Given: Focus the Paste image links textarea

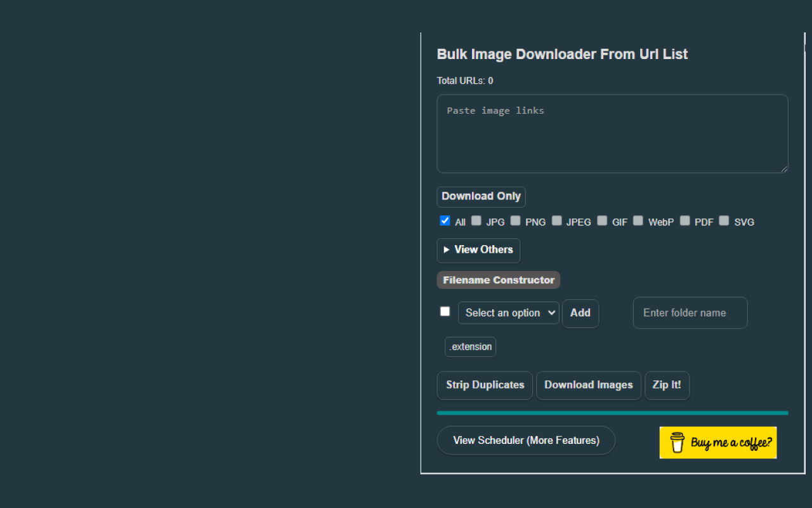Looking at the screenshot, I should [612, 133].
